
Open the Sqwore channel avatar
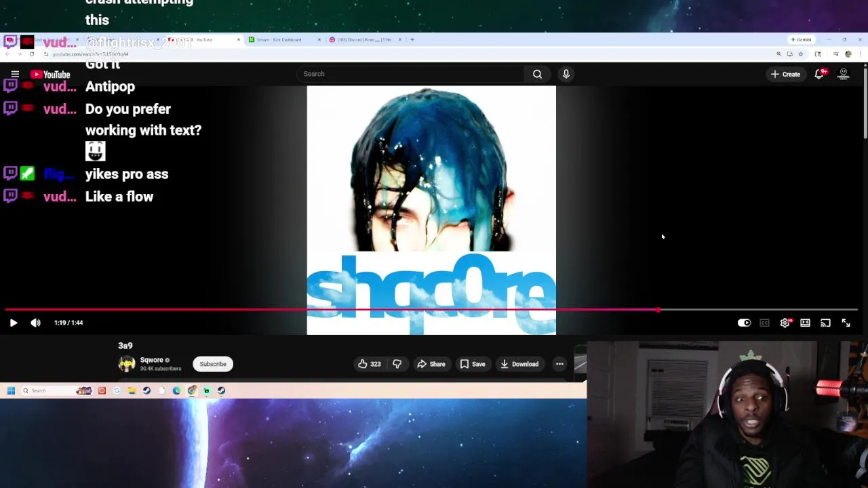tap(127, 364)
